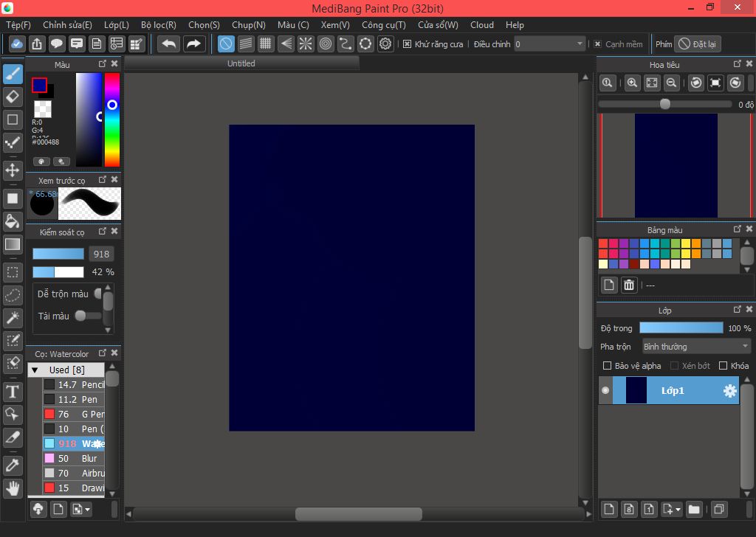
Task: Hide the Lớp1 layer visibility
Action: (605, 391)
